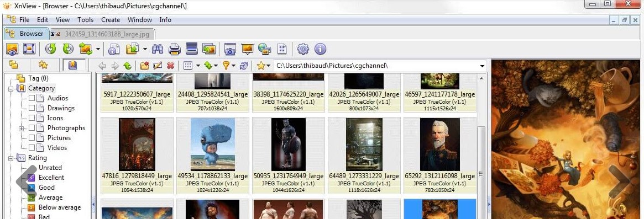
Task: Click the View mode grid icon
Action: [188, 66]
